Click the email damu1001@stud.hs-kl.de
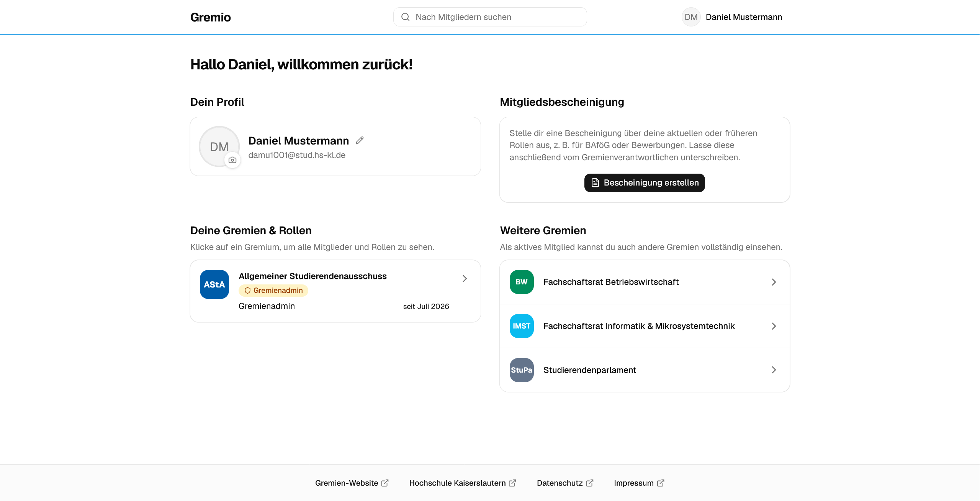 coord(297,155)
